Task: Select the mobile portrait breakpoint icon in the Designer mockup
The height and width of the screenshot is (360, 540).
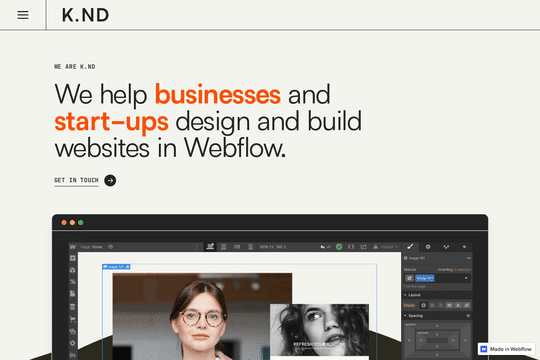Action: tap(250, 247)
